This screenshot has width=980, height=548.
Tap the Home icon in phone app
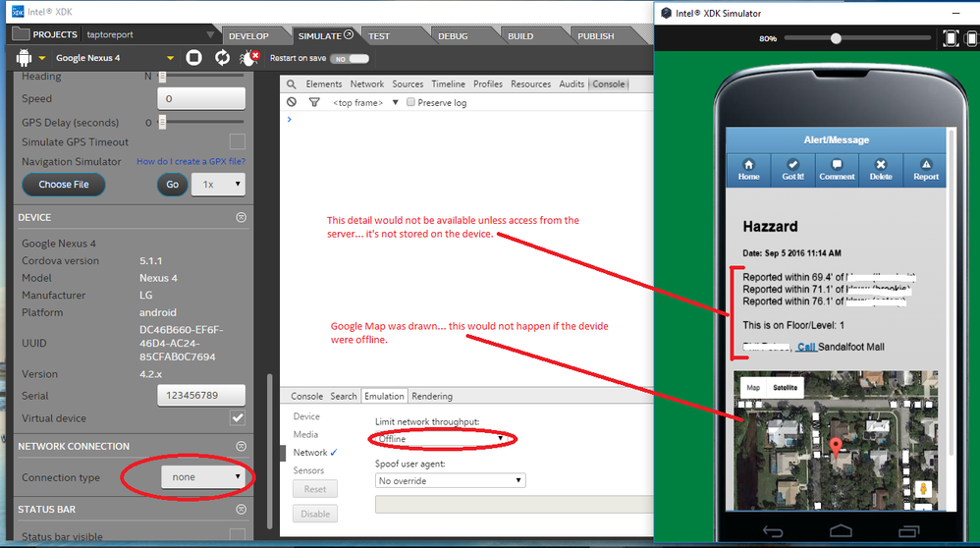(x=748, y=169)
